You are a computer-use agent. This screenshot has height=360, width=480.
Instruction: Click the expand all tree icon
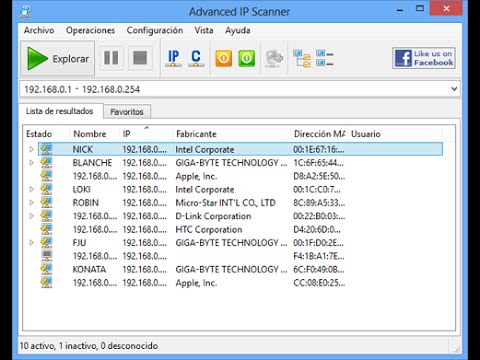click(302, 58)
